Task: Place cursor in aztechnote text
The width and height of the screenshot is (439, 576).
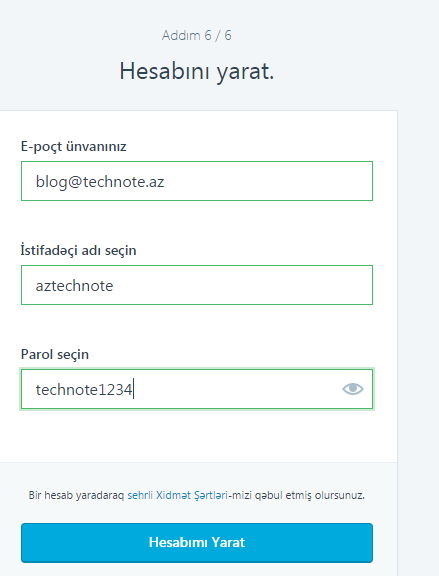Action: tap(74, 286)
